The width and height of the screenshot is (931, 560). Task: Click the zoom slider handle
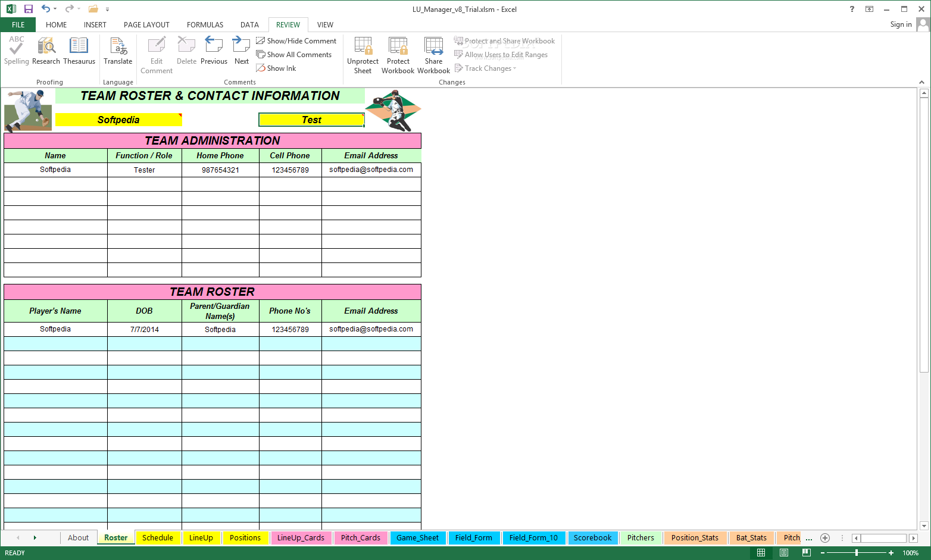857,553
